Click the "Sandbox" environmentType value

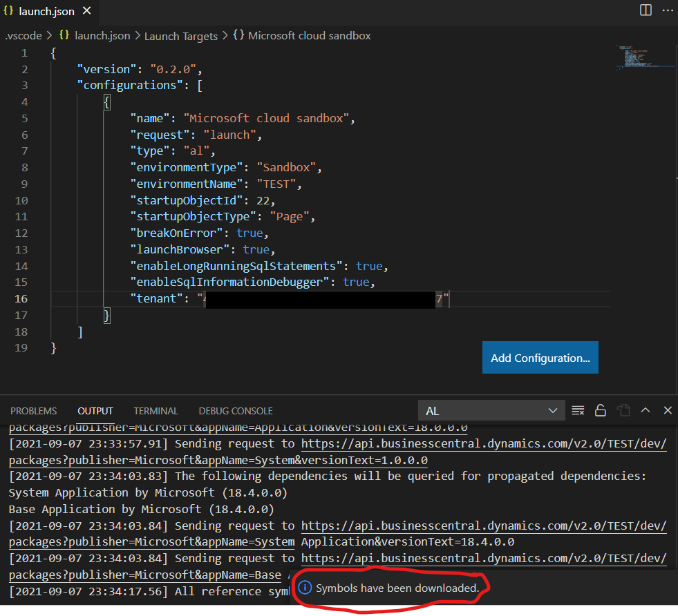[x=286, y=168]
